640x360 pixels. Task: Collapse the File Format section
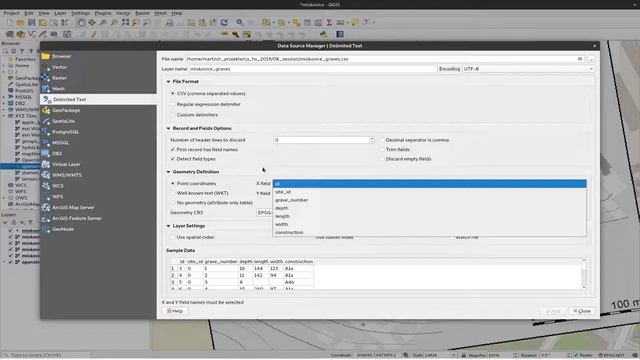pos(168,82)
